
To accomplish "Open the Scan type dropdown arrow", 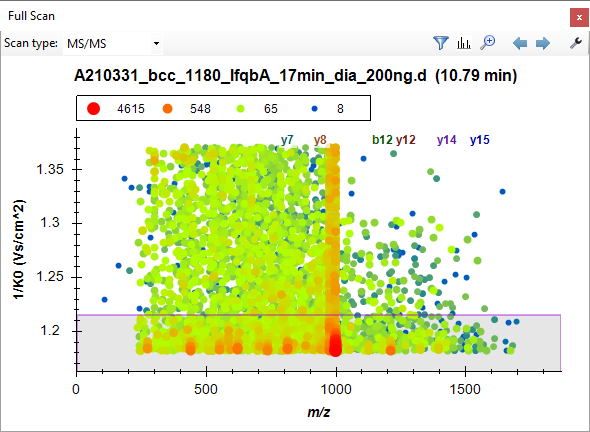I will tap(156, 43).
